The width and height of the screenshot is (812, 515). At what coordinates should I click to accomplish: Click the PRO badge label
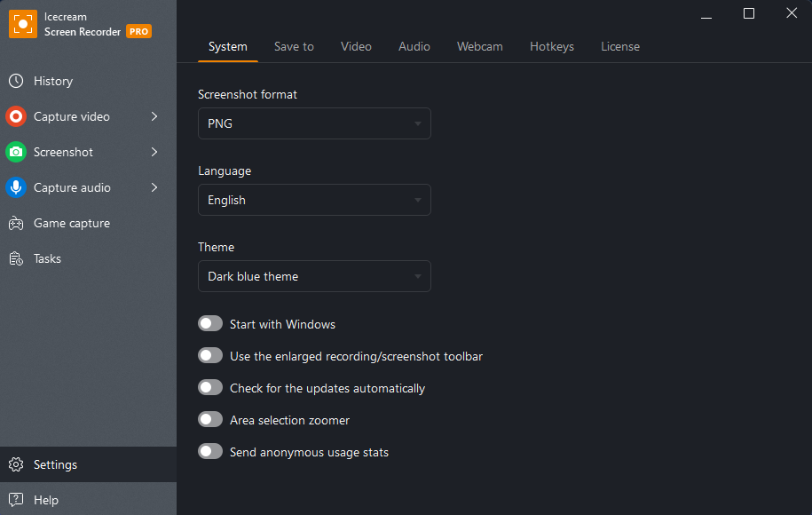[x=138, y=32]
